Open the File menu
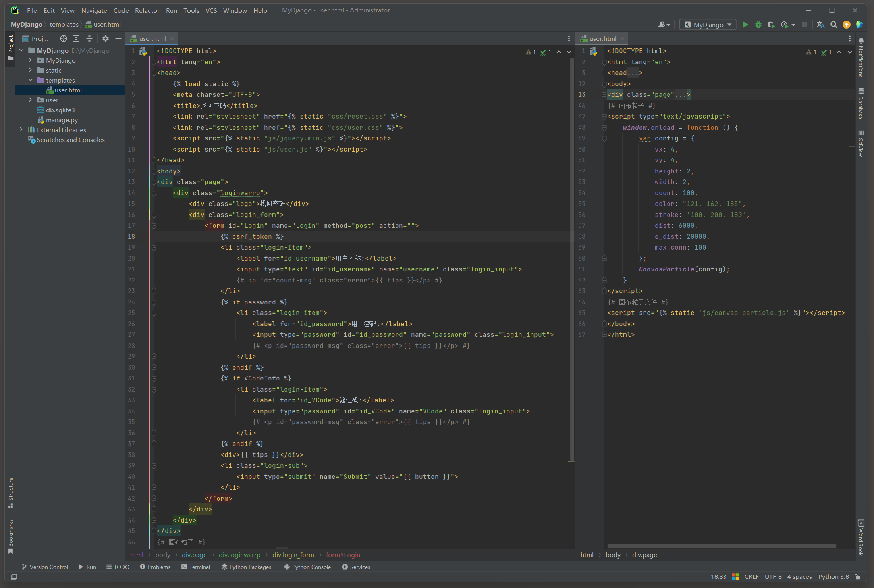Screen dimensions: 874x588 [x=32, y=10]
